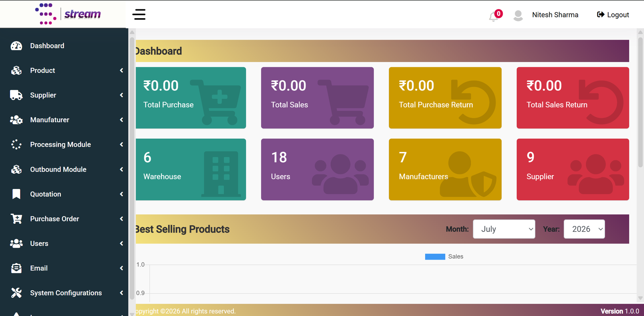This screenshot has width=644, height=316.
Task: Open the notifications bell icon
Action: point(493,17)
